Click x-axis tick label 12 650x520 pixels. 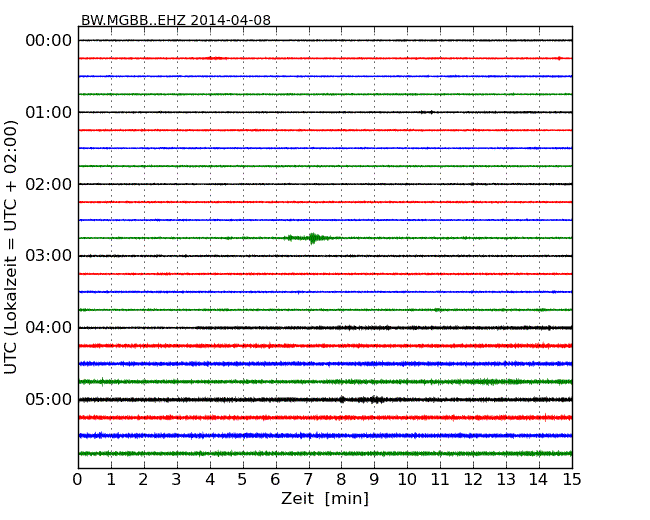pyautogui.click(x=473, y=480)
